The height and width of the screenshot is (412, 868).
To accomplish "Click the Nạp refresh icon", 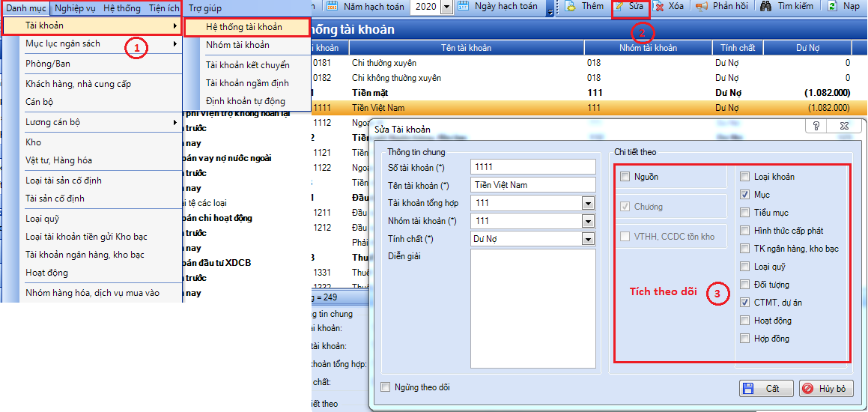I will coord(832,7).
